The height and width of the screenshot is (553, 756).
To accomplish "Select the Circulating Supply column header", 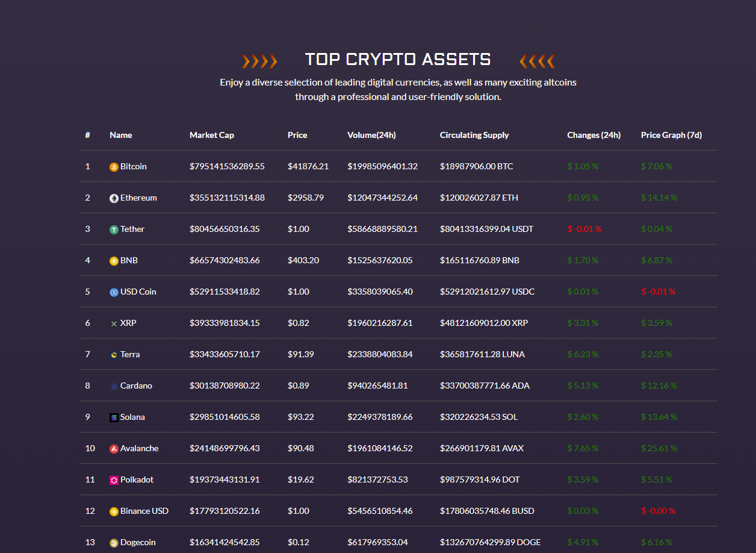I will [x=474, y=135].
